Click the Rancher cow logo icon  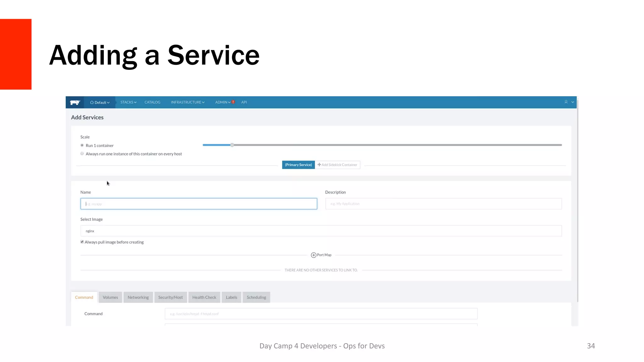(x=75, y=102)
